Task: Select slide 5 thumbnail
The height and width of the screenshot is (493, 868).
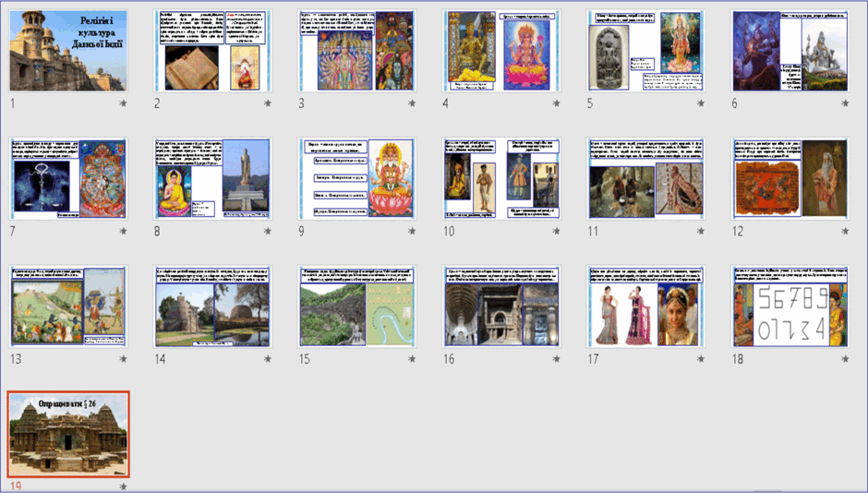Action: coord(646,51)
